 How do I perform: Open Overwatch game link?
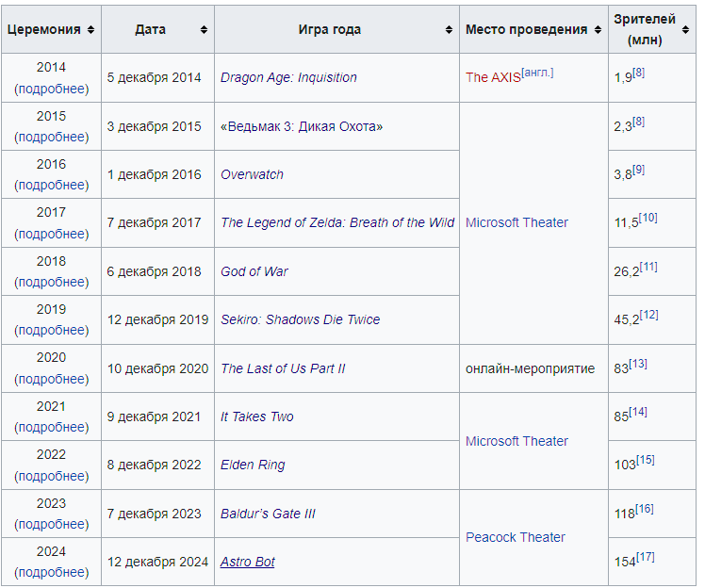(x=252, y=175)
